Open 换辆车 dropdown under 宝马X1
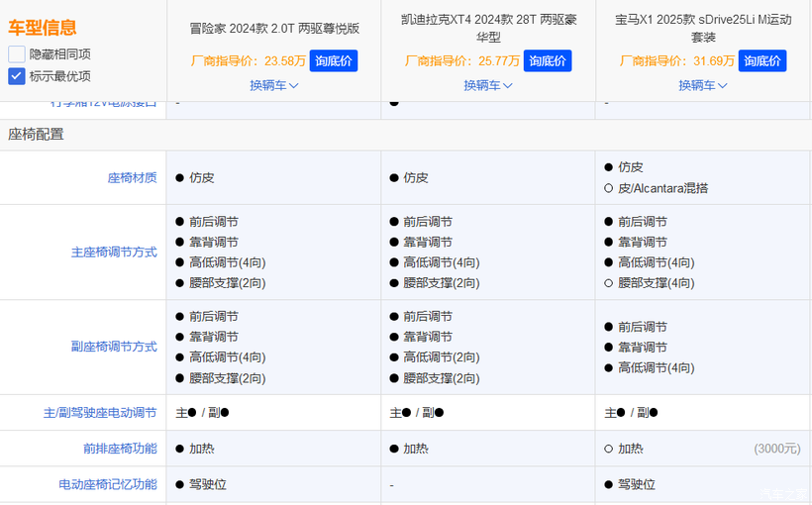This screenshot has height=505, width=812. [703, 85]
